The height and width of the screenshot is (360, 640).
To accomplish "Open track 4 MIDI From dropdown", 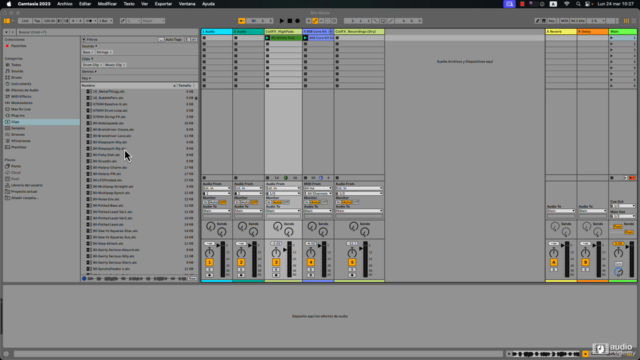I will tap(318, 188).
